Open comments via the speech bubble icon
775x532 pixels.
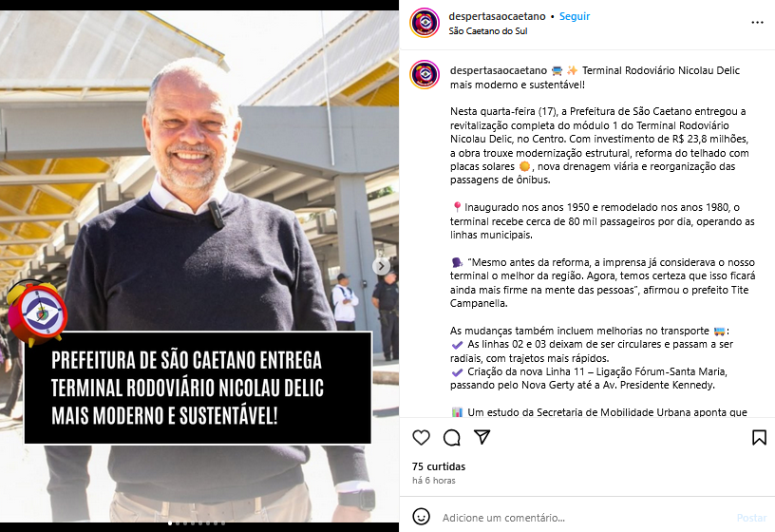click(452, 438)
